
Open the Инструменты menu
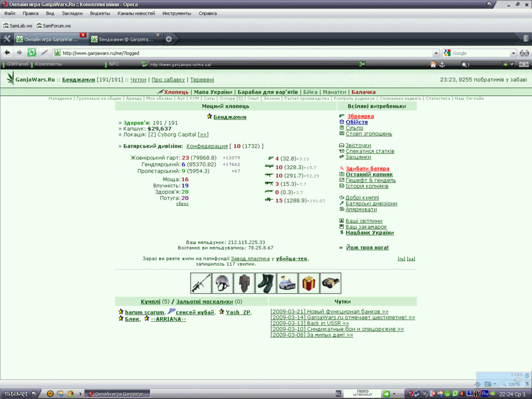176,14
